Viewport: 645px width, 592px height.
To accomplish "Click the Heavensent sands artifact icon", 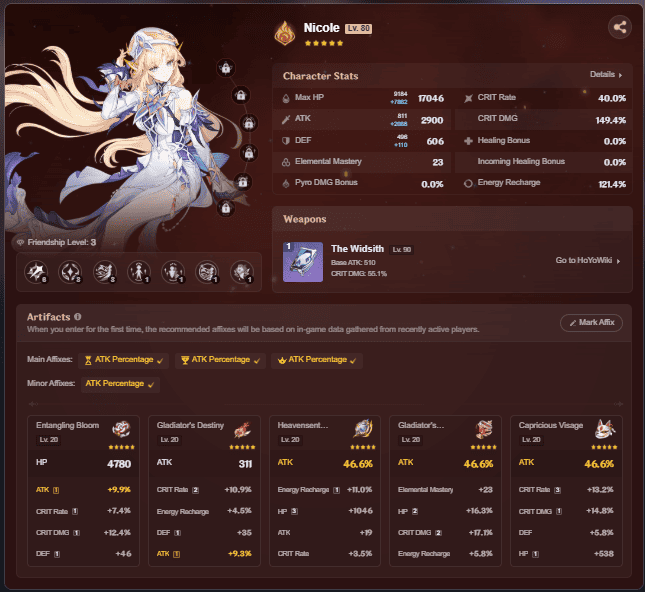I will pyautogui.click(x=363, y=429).
